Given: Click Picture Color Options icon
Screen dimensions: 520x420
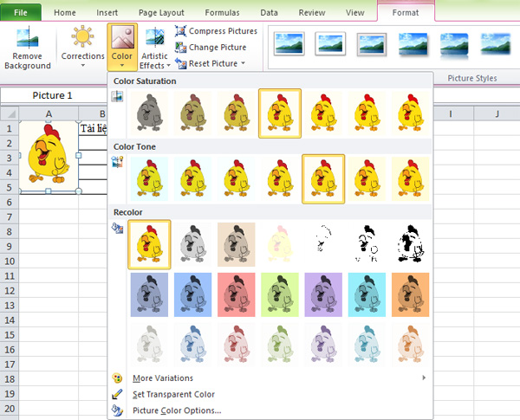Looking at the screenshot, I should click(117, 410).
